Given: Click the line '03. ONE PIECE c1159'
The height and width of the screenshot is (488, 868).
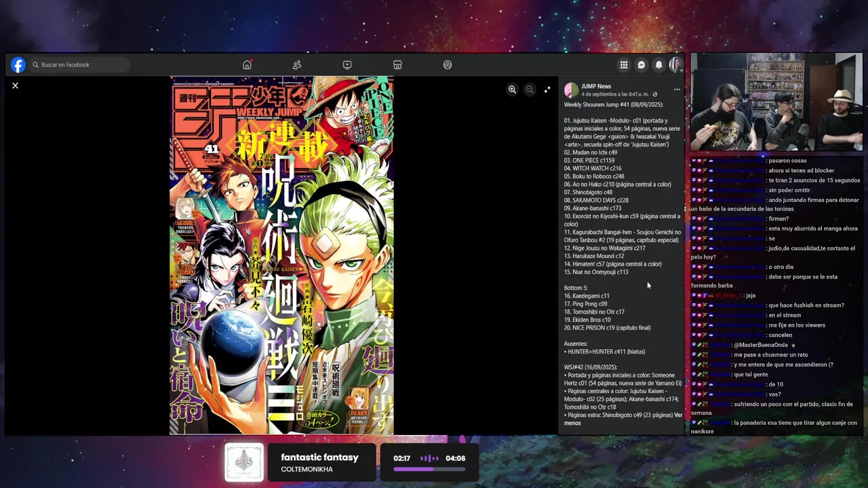Looking at the screenshot, I should pos(589,161).
